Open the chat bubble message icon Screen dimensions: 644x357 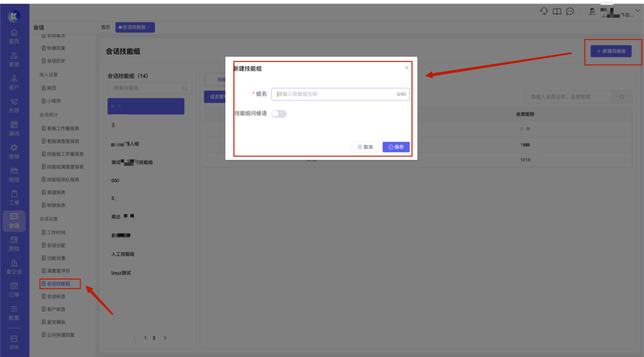(x=570, y=11)
